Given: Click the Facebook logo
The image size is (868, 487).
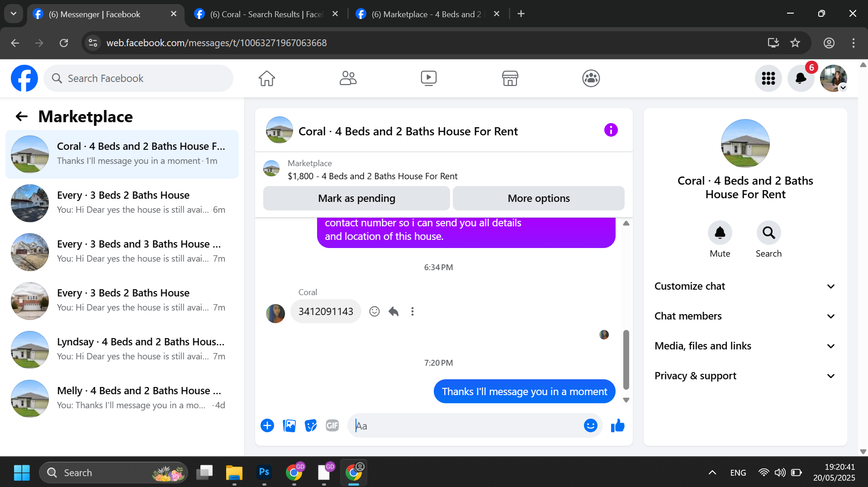Looking at the screenshot, I should [24, 78].
